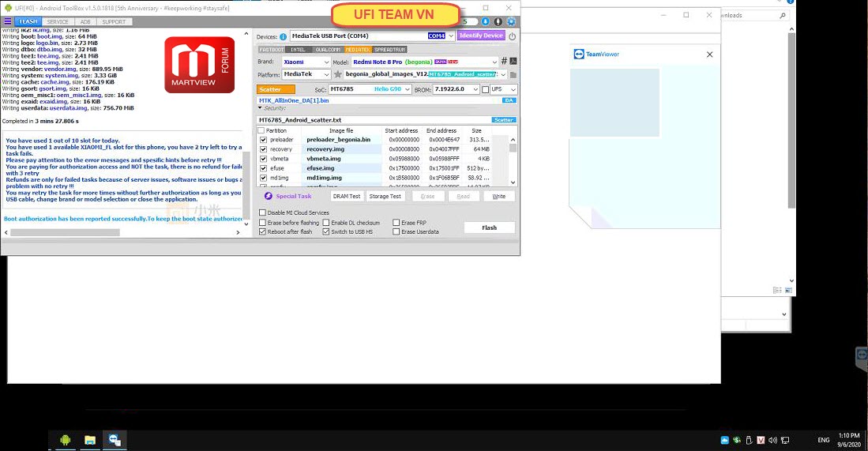Switch Explorer to details list view
Screen dimensions: 868x451
click(x=777, y=290)
